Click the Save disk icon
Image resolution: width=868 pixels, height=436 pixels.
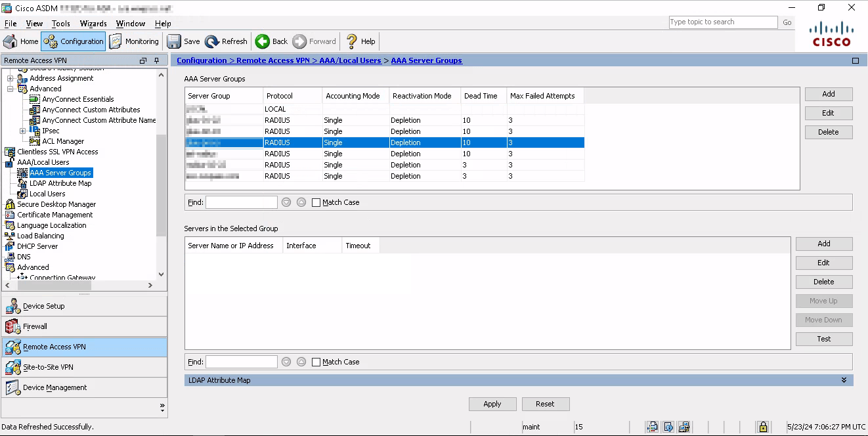pos(174,41)
